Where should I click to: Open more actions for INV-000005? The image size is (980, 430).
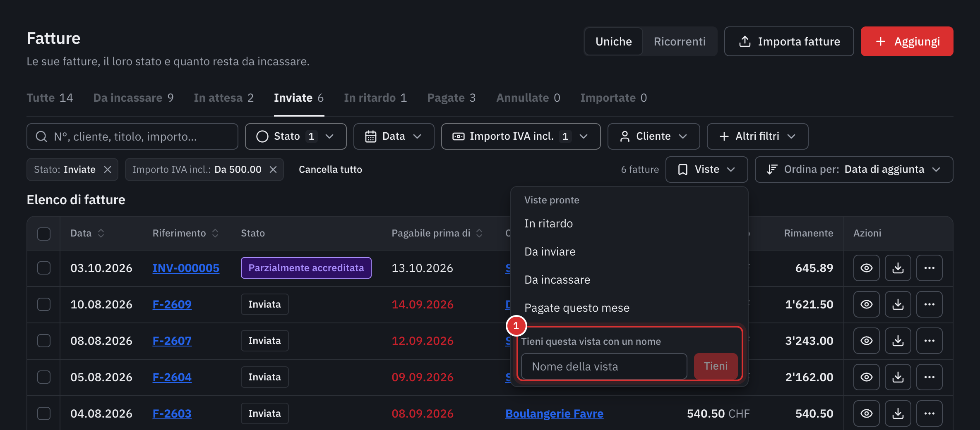coord(929,268)
